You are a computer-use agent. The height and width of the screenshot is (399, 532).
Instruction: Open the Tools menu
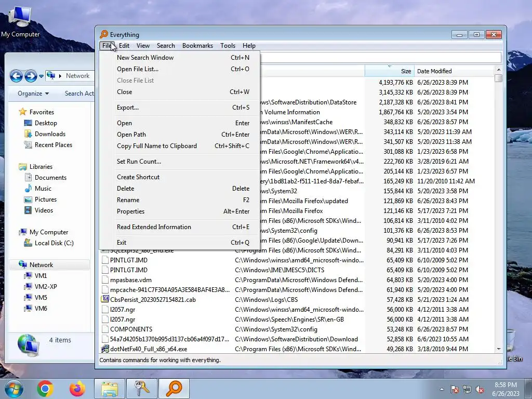click(228, 46)
